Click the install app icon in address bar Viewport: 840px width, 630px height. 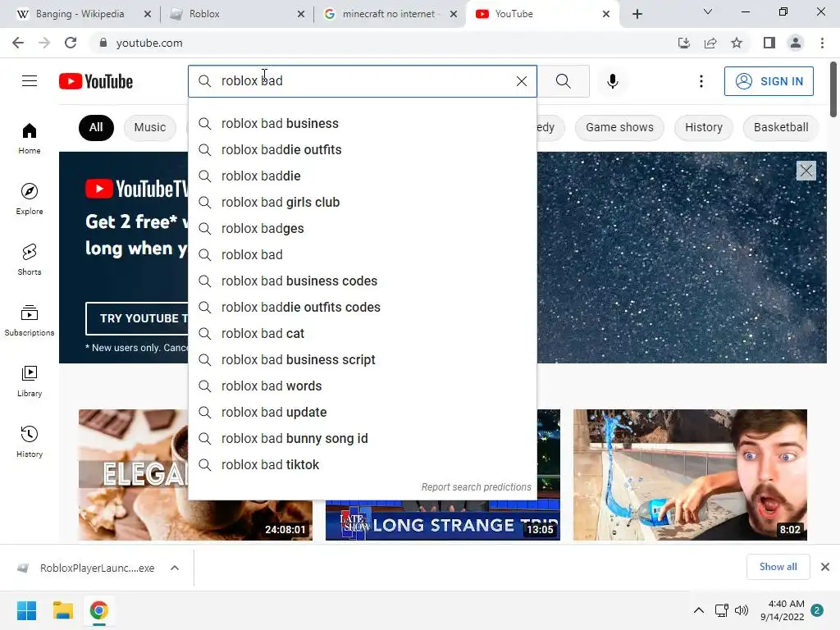point(683,43)
